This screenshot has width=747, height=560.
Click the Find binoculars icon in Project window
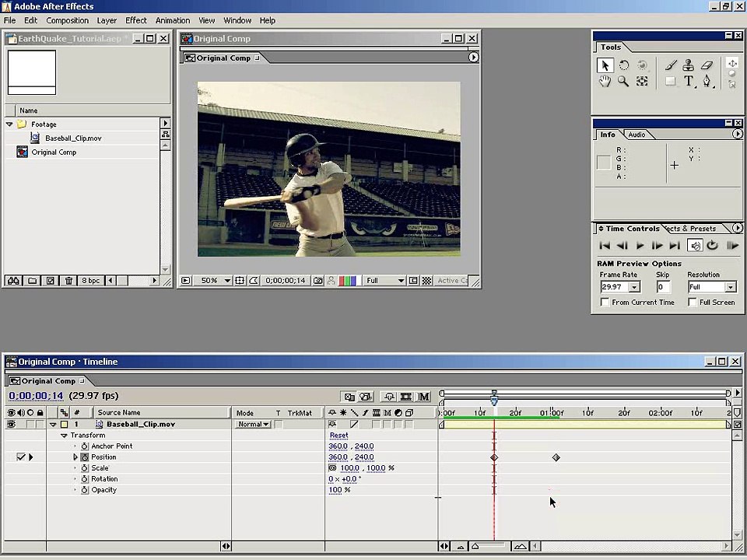[14, 281]
